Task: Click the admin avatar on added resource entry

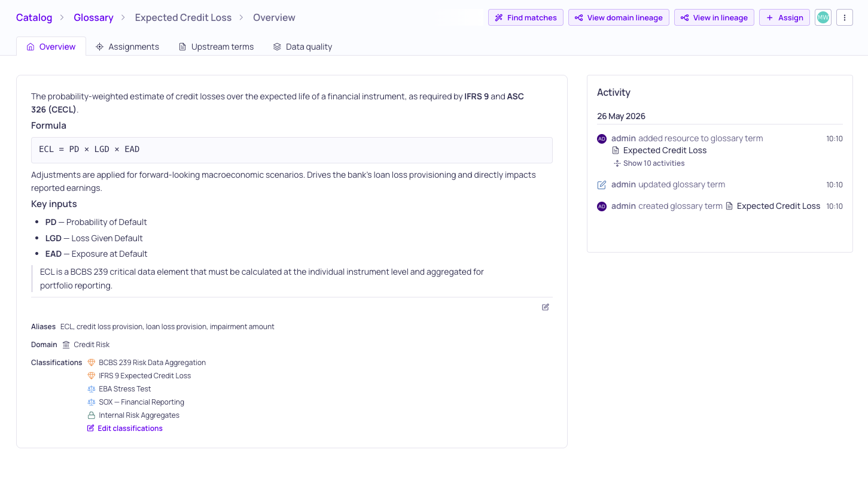Action: (602, 139)
